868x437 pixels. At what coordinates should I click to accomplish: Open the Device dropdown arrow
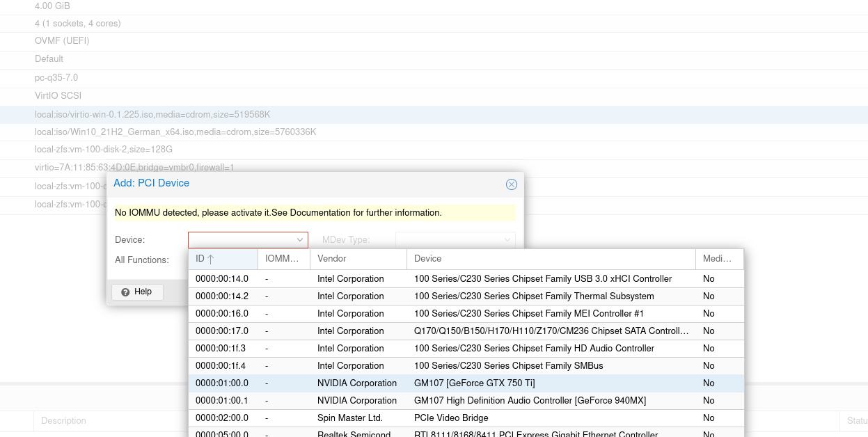(300, 240)
